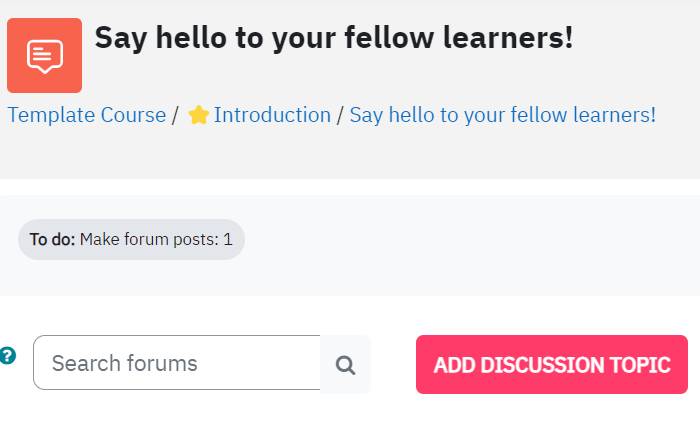
Task: Return to the course via Template Course
Action: pos(87,115)
